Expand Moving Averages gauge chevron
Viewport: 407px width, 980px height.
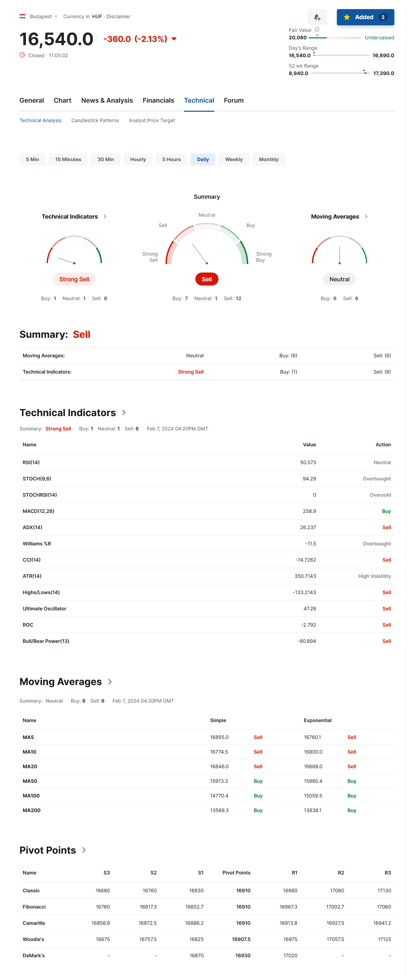(x=366, y=216)
